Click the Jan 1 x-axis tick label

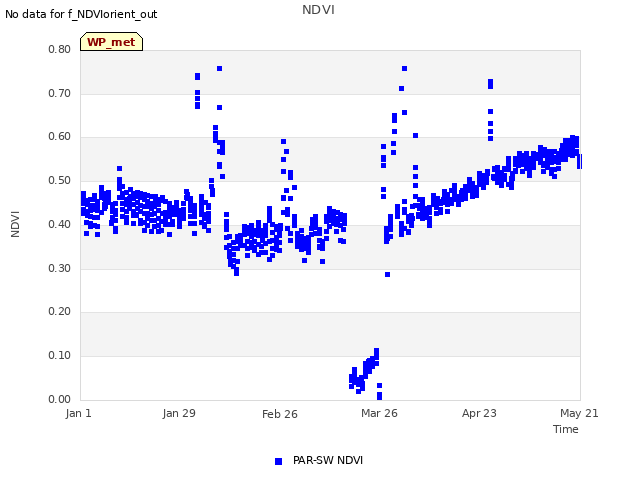[78, 413]
